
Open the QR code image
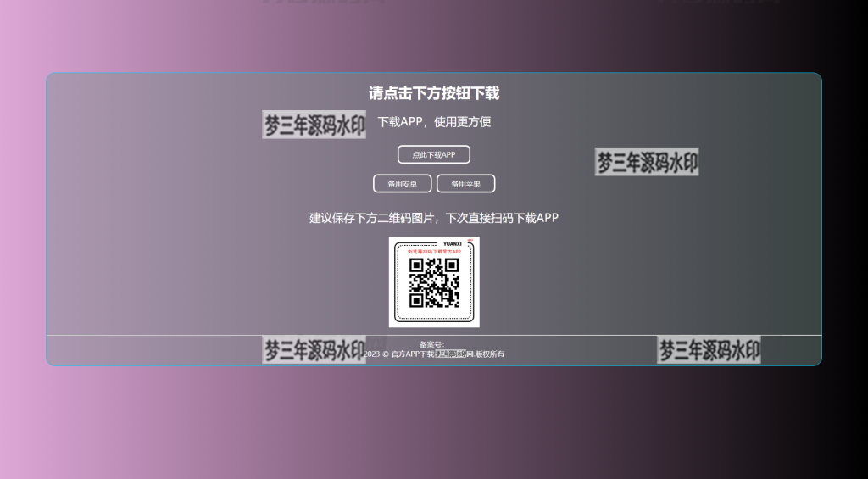434,281
